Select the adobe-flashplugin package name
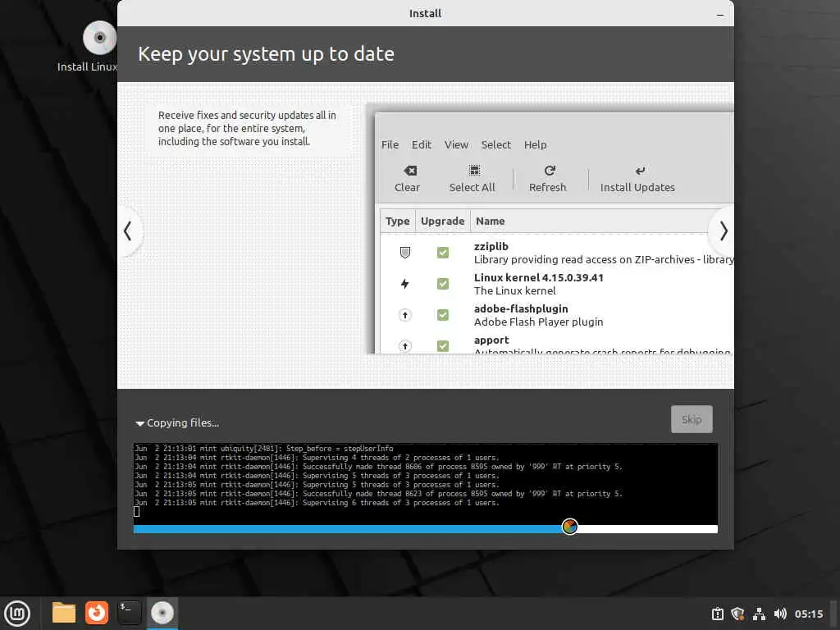Screen dimensions: 840x630 click(x=521, y=308)
